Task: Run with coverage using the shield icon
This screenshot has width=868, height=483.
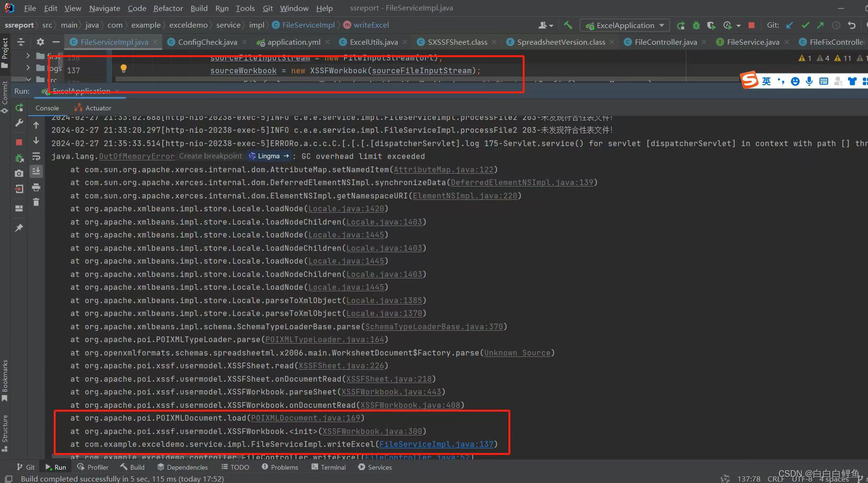Action: (710, 25)
